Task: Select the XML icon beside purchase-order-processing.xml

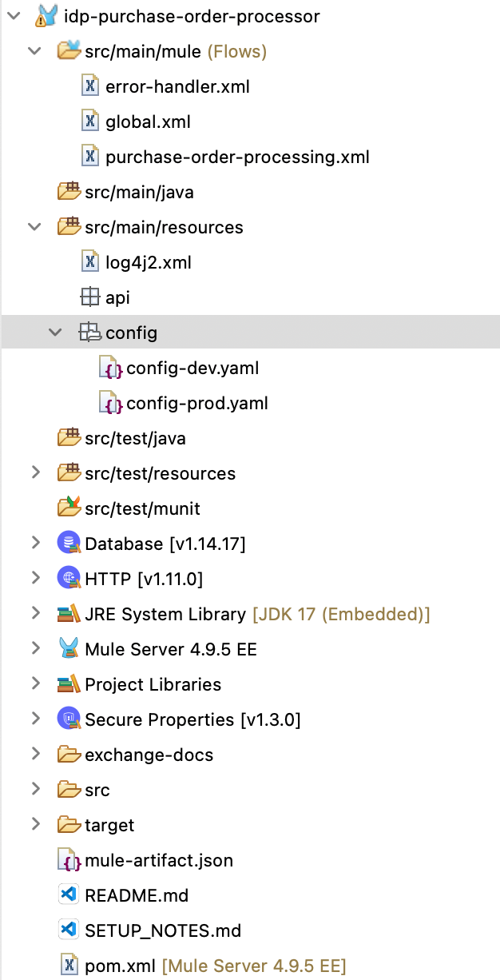Action: tap(90, 156)
